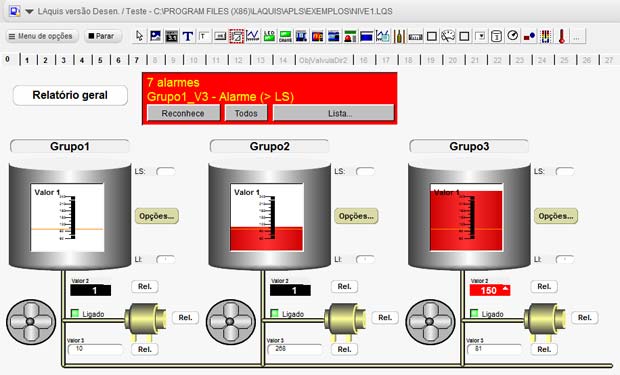The image size is (620, 375).
Task: Click the red Valor 2 display showing 150
Action: tap(490, 290)
